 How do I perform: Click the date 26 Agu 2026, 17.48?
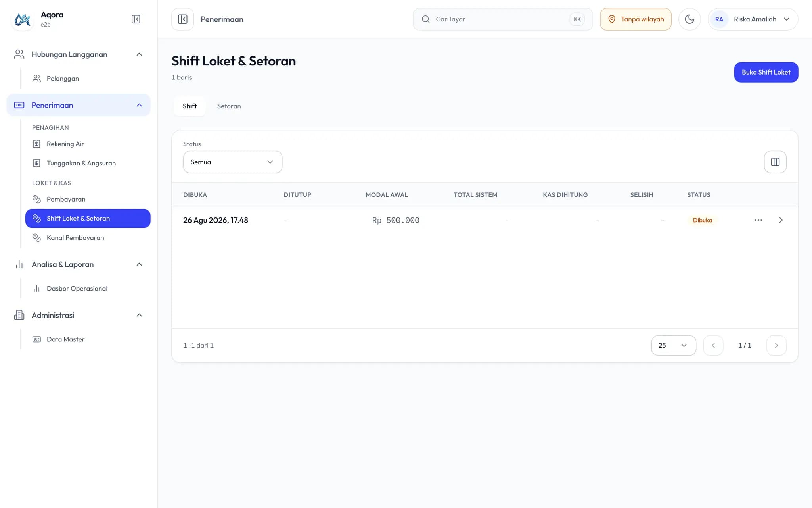[x=215, y=220]
